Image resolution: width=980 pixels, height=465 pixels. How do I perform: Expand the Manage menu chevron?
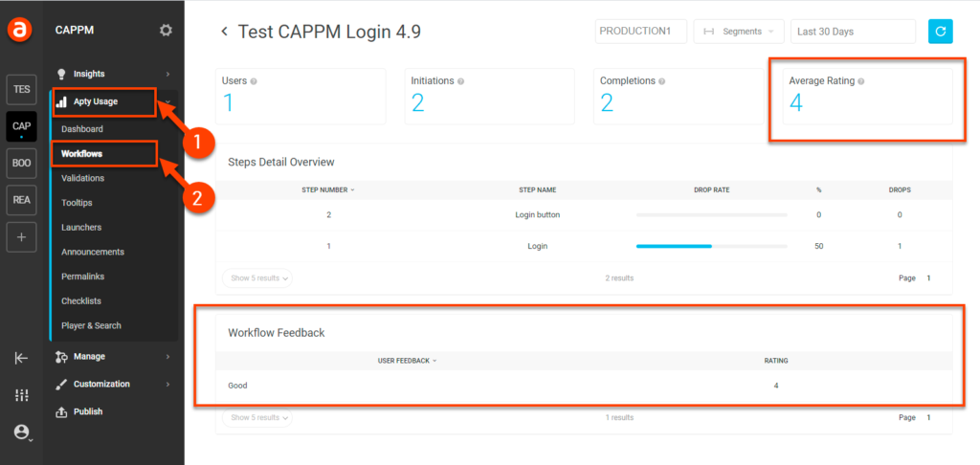[x=167, y=356]
